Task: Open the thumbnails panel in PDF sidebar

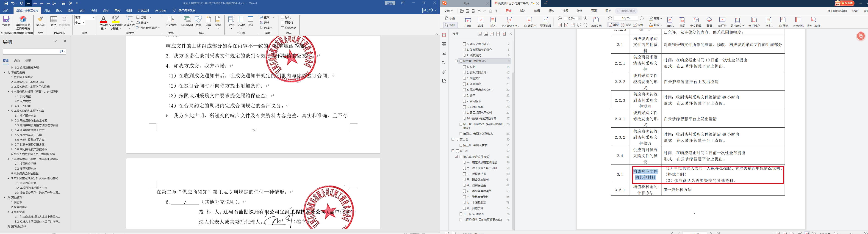Action: [x=444, y=44]
